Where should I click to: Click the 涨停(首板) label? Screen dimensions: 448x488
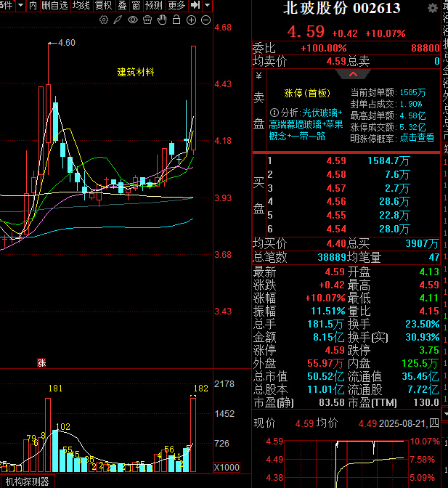pos(306,93)
